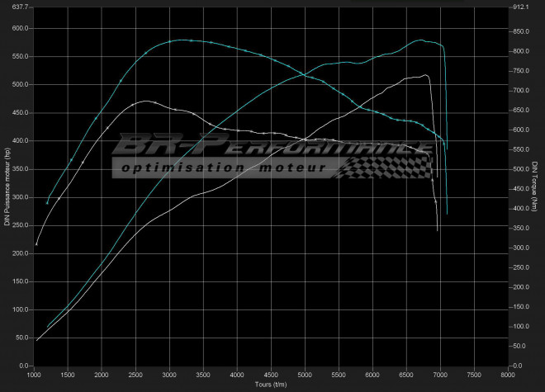Select the 100.0 label on the torque axis
The width and height of the screenshot is (545, 392).
(520, 327)
